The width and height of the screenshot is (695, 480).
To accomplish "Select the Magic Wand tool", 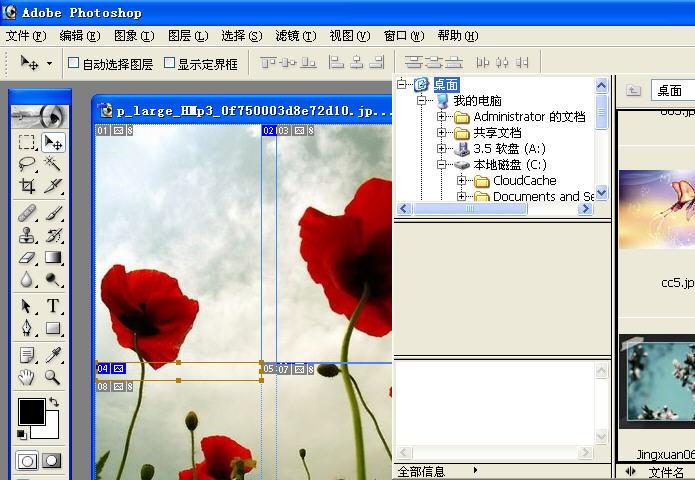I will (x=53, y=164).
